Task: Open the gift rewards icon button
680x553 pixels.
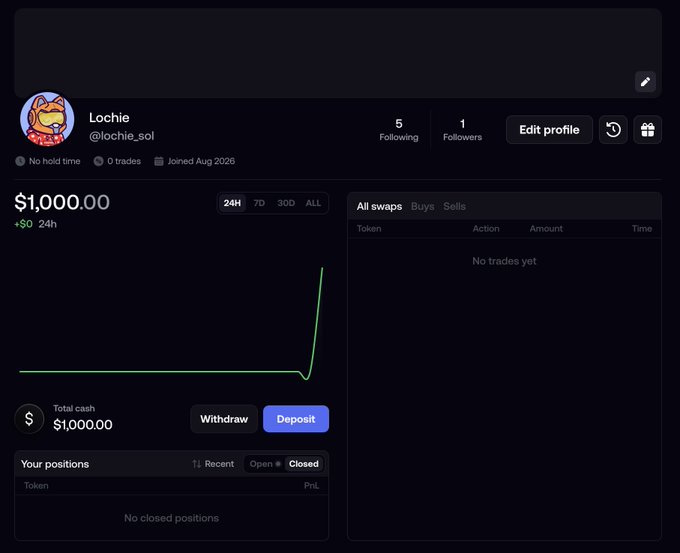Action: point(647,130)
